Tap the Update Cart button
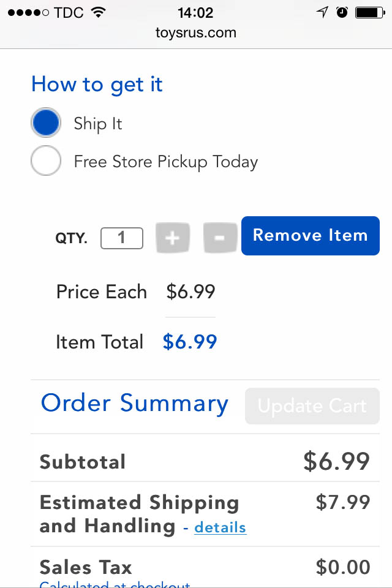 click(x=312, y=405)
